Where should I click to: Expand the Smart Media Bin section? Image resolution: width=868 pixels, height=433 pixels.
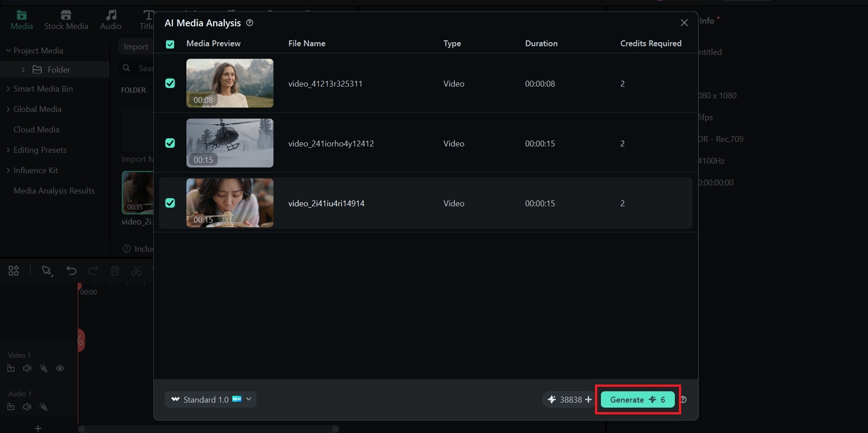click(8, 89)
